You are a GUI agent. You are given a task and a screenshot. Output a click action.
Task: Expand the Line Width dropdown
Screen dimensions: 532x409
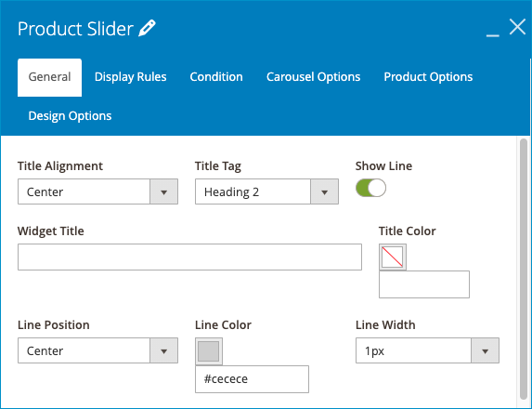click(x=427, y=350)
